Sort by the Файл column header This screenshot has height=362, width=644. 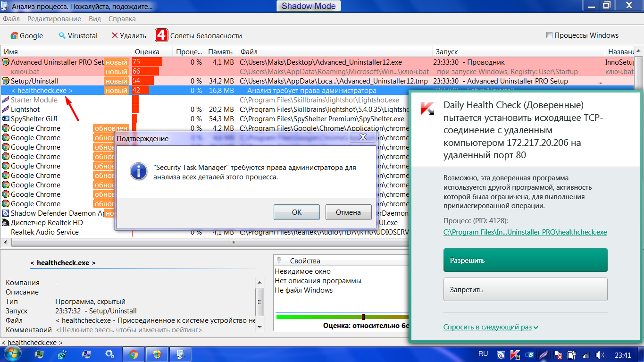335,51
